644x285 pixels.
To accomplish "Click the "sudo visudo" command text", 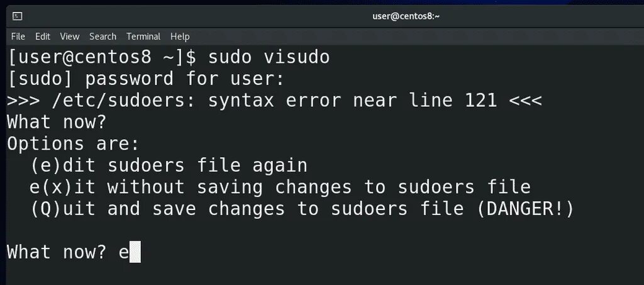I will tap(269, 58).
